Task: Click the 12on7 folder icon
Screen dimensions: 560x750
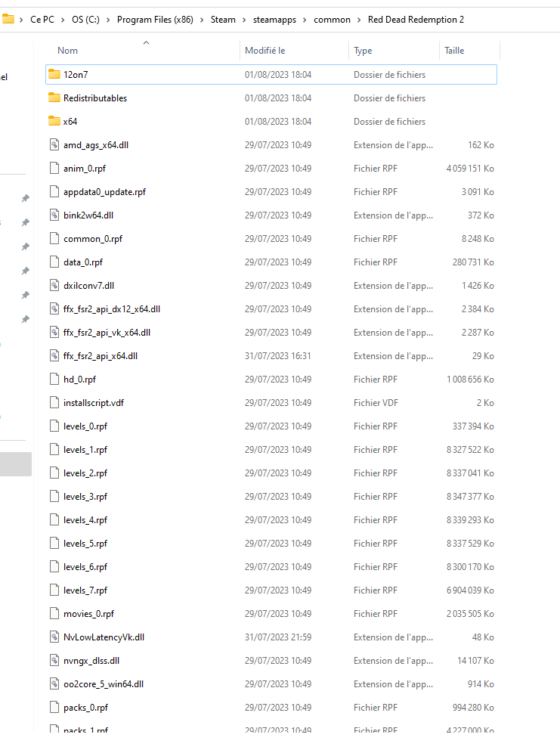Action: coord(54,74)
